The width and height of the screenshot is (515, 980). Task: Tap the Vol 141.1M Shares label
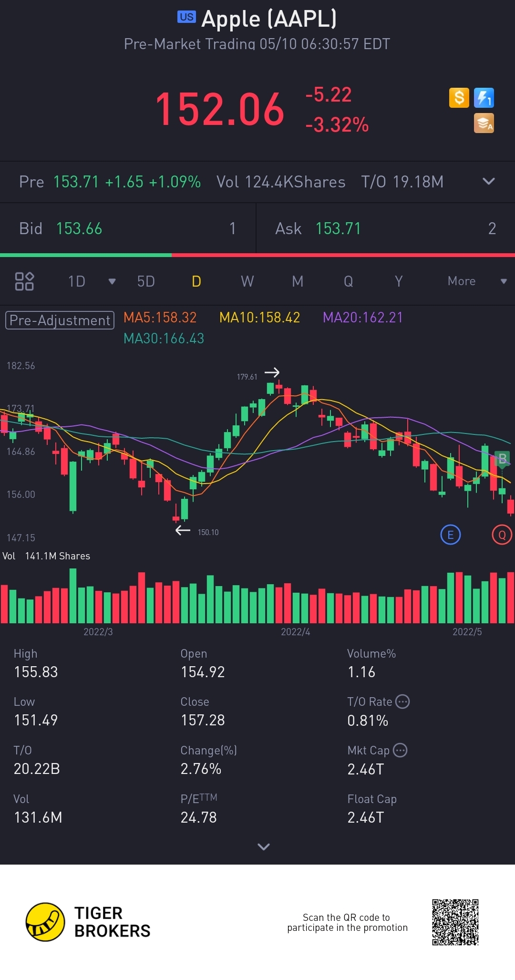46,556
